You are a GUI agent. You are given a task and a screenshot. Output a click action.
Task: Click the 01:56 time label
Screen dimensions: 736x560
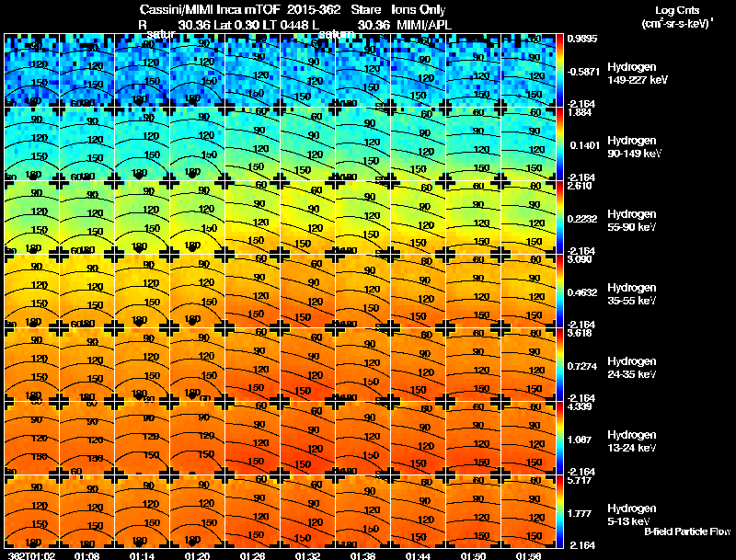point(528,555)
